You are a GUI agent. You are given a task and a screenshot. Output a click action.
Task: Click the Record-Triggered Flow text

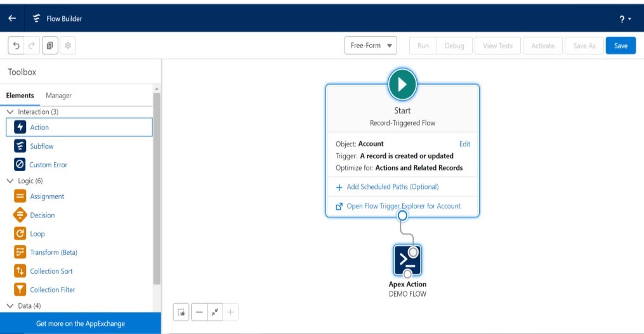point(402,123)
